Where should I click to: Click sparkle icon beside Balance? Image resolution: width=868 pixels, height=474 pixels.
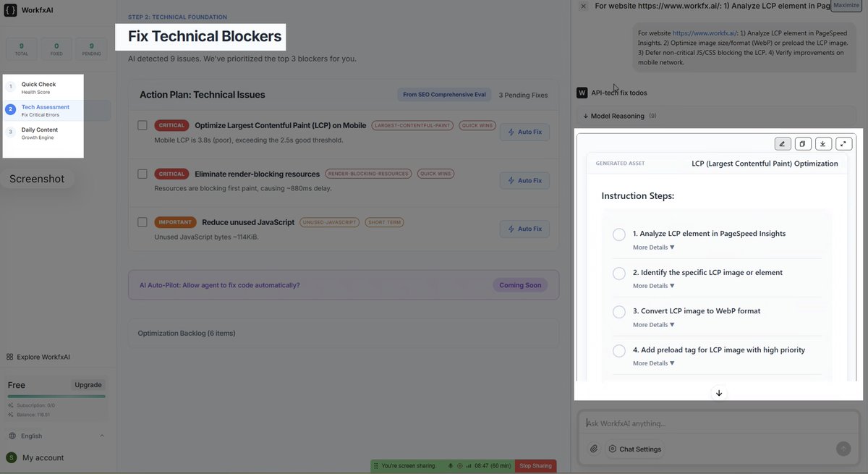pyautogui.click(x=11, y=414)
